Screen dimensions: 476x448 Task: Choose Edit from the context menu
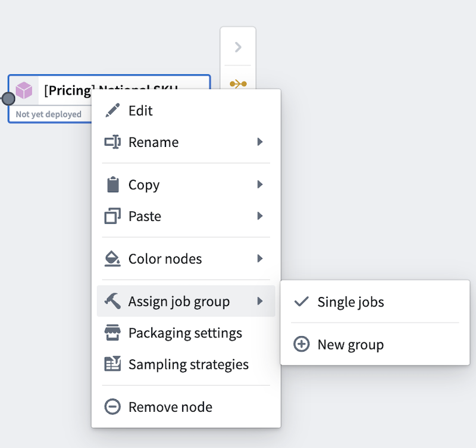[x=186, y=111]
